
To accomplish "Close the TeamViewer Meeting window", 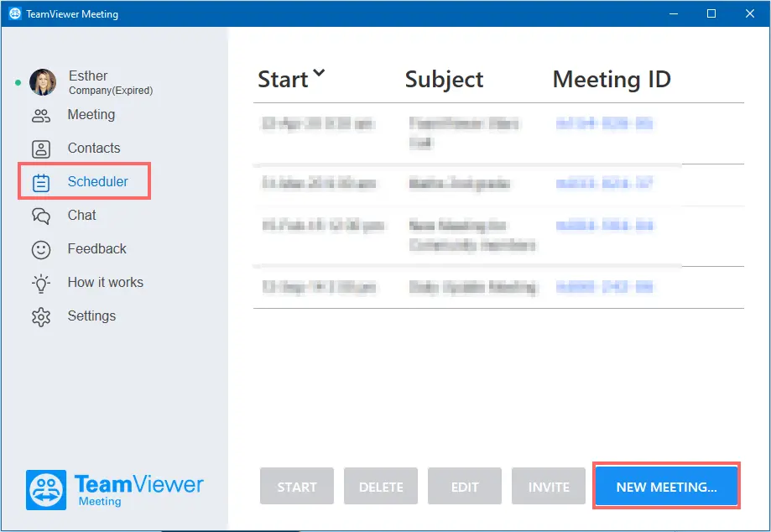I will pos(750,13).
